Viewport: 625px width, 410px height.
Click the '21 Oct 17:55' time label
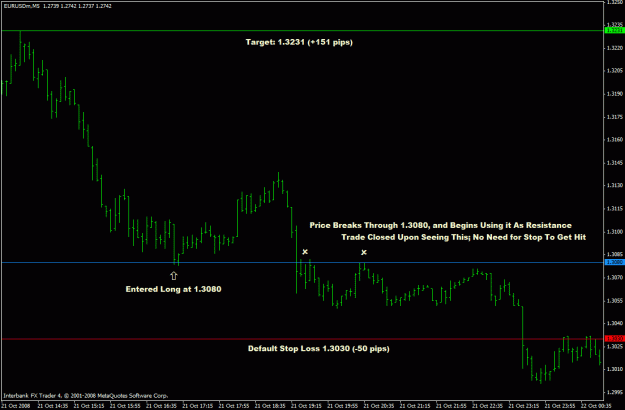234,406
